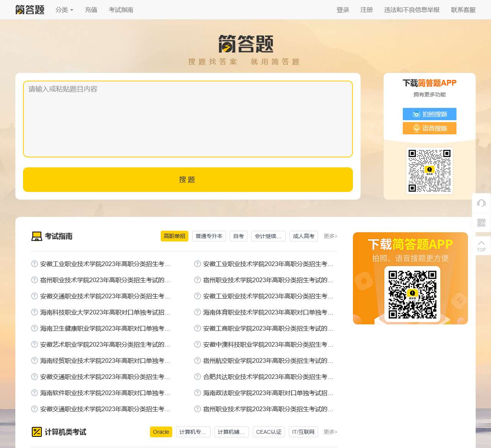Open the 合肥共达职业技术学院2023年 article link
Image resolution: width=491 pixels, height=448 pixels.
point(268,377)
